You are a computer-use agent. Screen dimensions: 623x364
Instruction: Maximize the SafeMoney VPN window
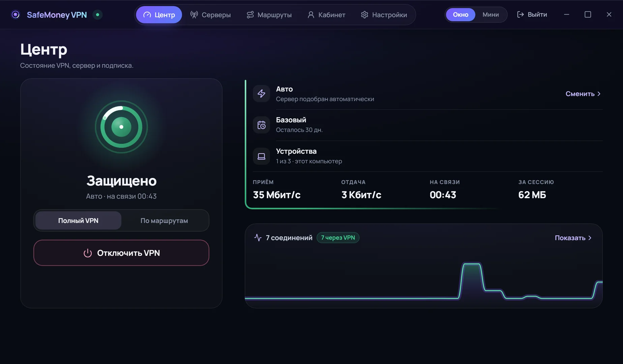[x=588, y=14]
